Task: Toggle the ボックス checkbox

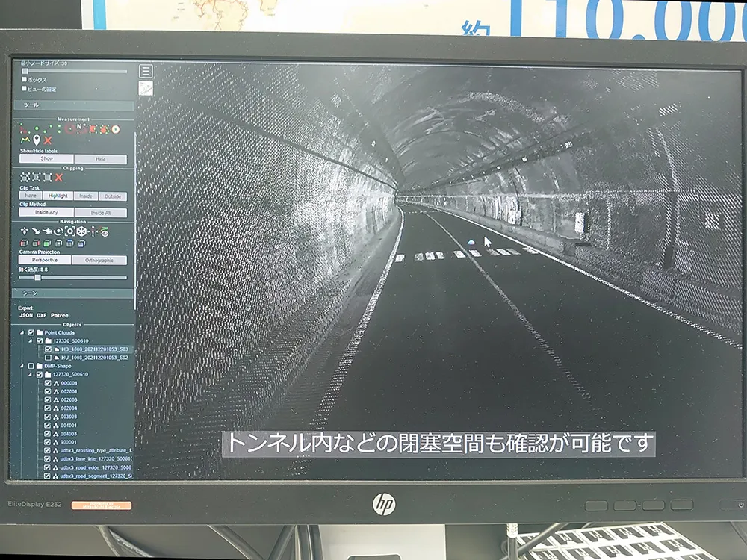Action: tap(25, 80)
